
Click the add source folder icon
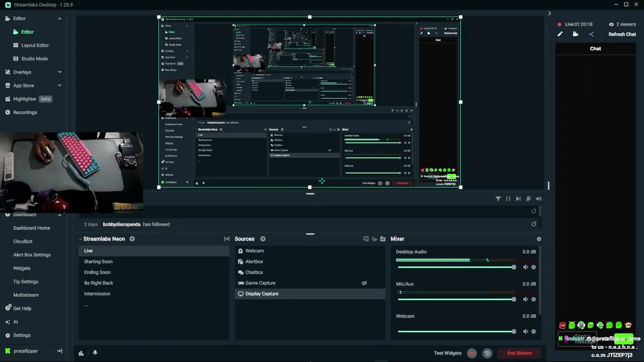(383, 239)
